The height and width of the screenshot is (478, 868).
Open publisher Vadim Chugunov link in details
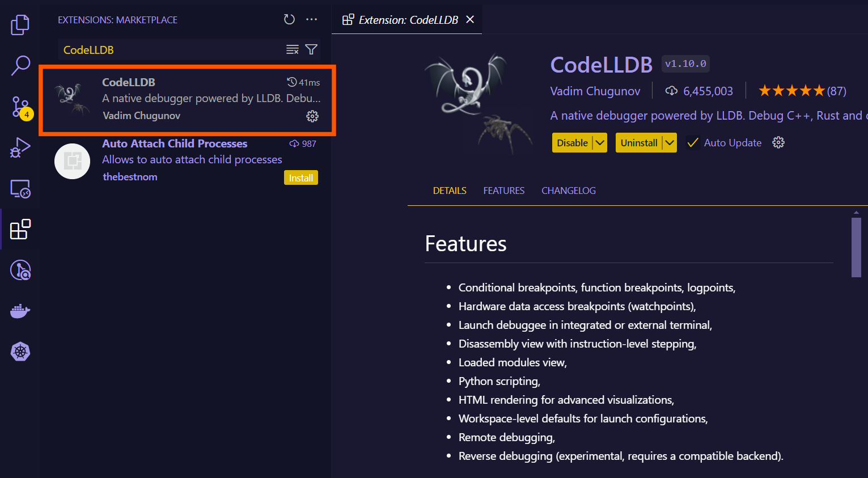click(595, 91)
